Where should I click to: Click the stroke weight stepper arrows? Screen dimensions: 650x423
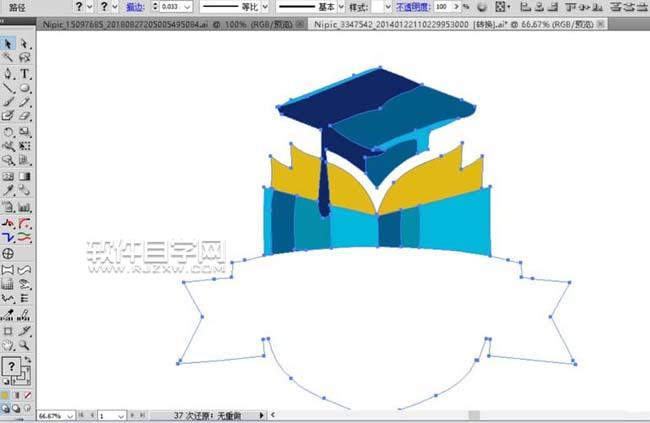(x=155, y=7)
